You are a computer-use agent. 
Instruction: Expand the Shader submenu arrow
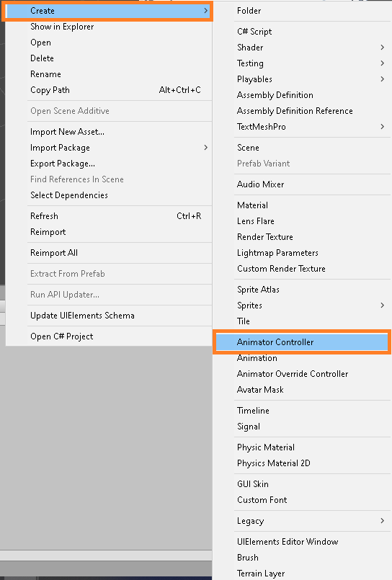coord(383,48)
